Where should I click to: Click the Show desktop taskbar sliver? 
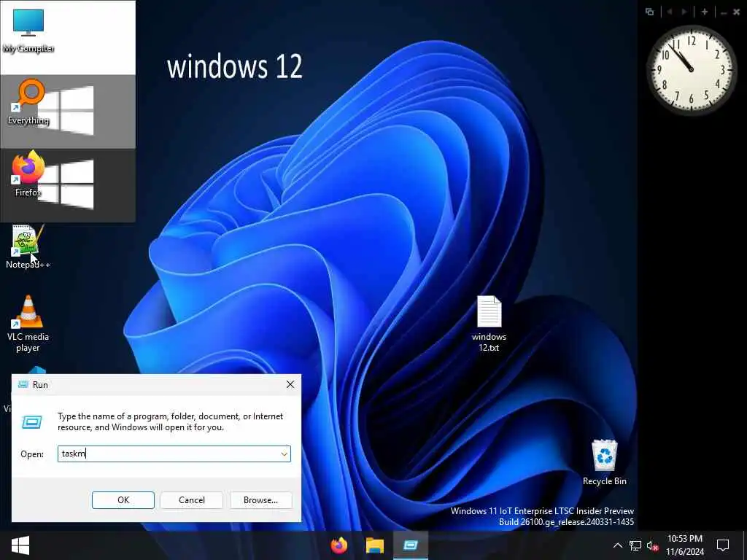(745, 545)
